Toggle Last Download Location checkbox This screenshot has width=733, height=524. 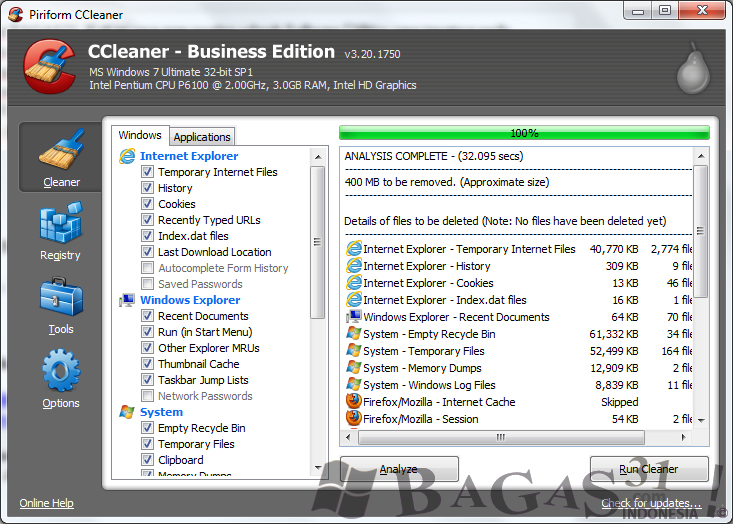pyautogui.click(x=147, y=252)
